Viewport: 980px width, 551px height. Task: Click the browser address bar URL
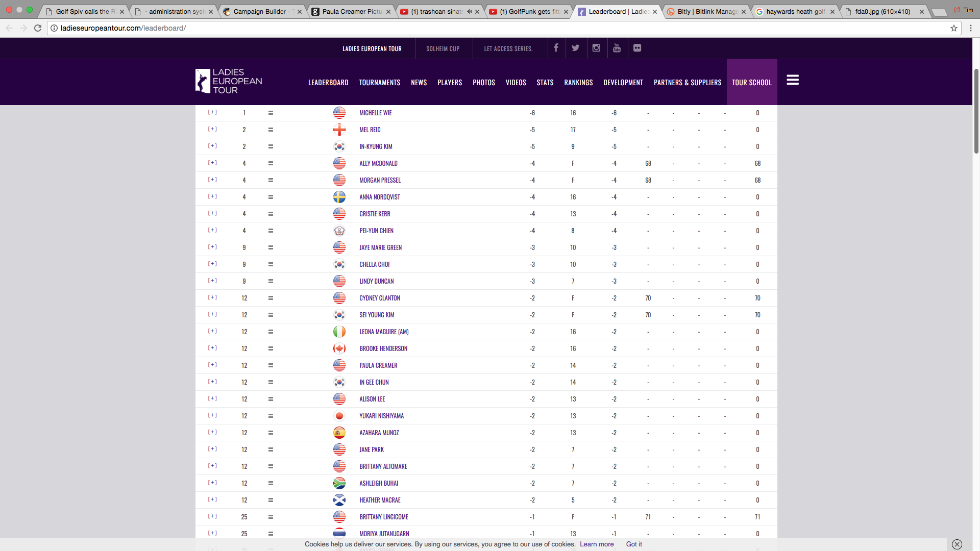(x=123, y=28)
